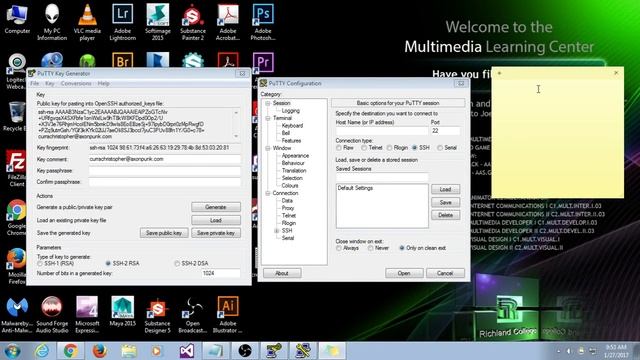Click Save private key button
The width and height of the screenshot is (640, 360).
click(x=216, y=233)
